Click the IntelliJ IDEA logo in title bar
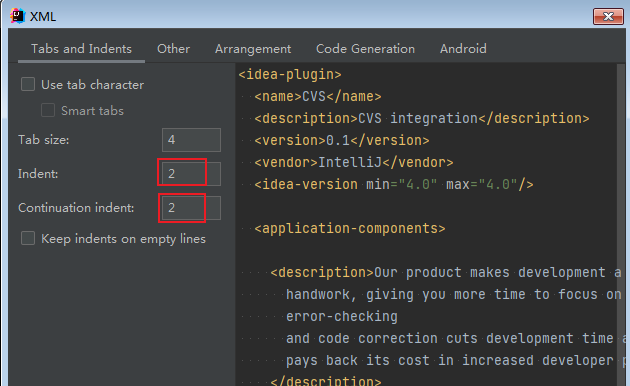 click(x=17, y=16)
